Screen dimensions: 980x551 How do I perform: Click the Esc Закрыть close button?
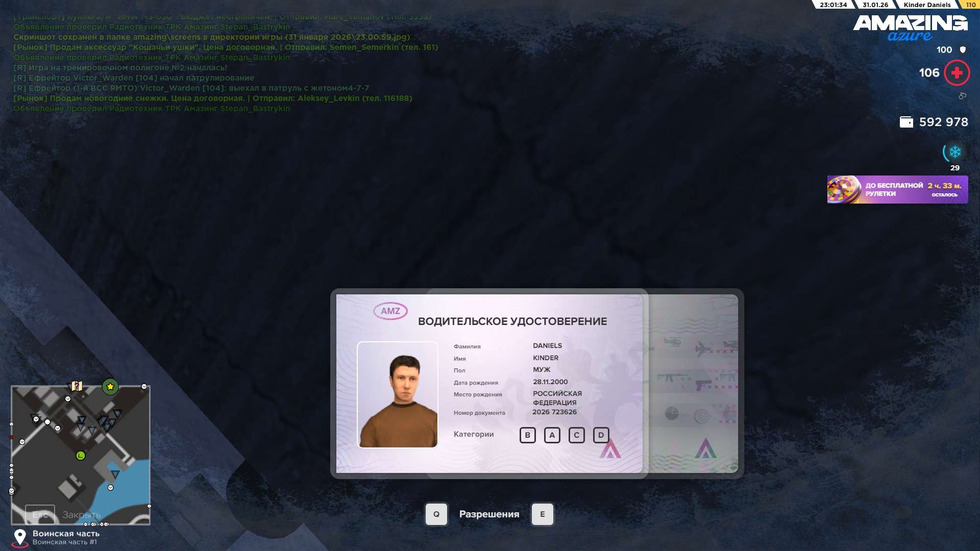click(x=40, y=514)
